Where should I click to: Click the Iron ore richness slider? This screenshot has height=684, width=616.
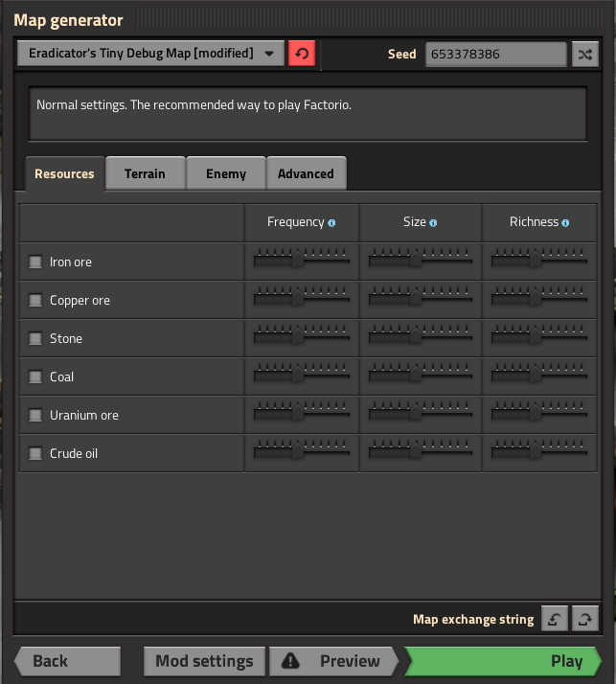pos(538,259)
